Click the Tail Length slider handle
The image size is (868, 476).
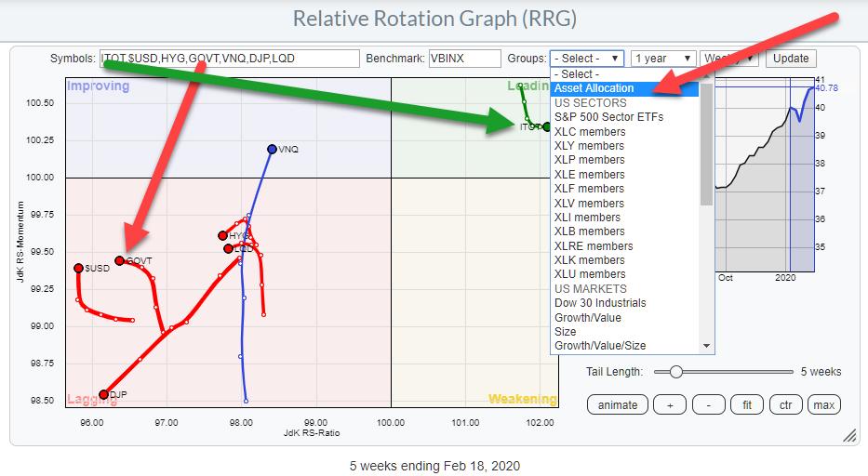[675, 372]
